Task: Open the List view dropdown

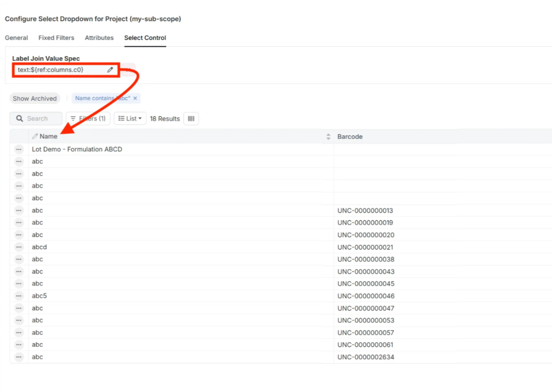Action: click(x=130, y=118)
